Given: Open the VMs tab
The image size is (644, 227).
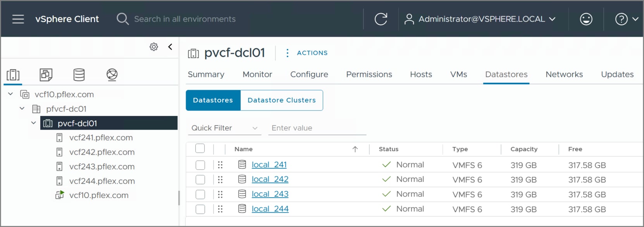Looking at the screenshot, I should click(x=459, y=74).
